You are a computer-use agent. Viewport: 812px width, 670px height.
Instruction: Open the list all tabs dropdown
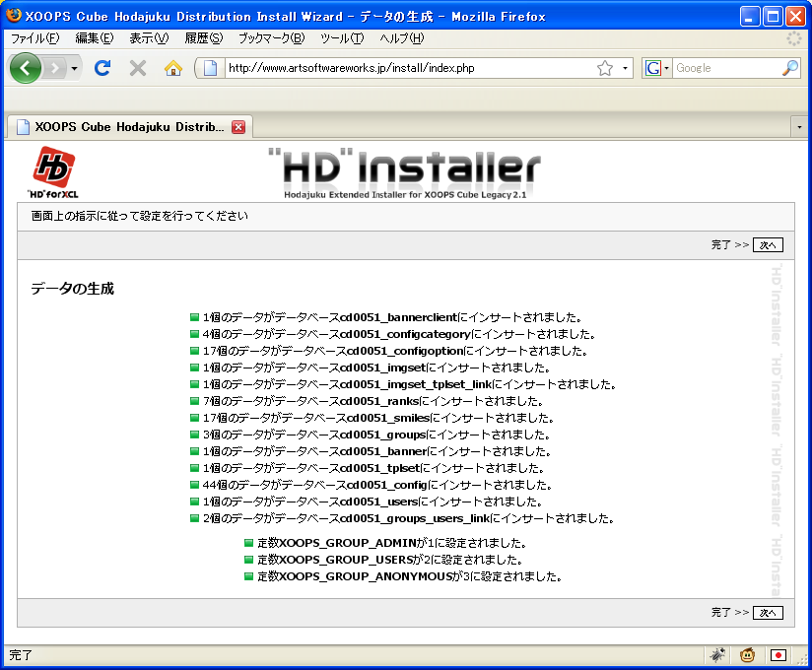799,127
